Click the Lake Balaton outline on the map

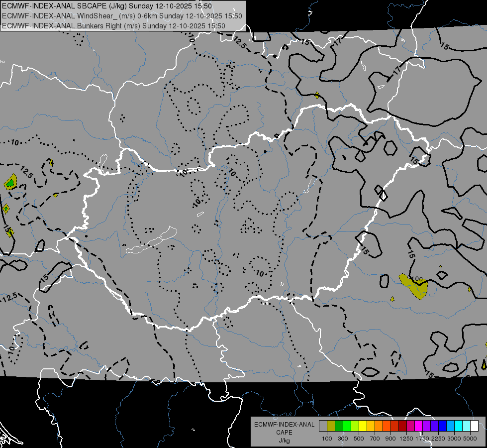(x=152, y=240)
